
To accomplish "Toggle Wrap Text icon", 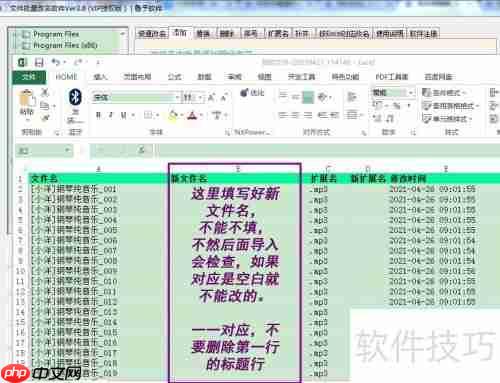I will pos(351,97).
